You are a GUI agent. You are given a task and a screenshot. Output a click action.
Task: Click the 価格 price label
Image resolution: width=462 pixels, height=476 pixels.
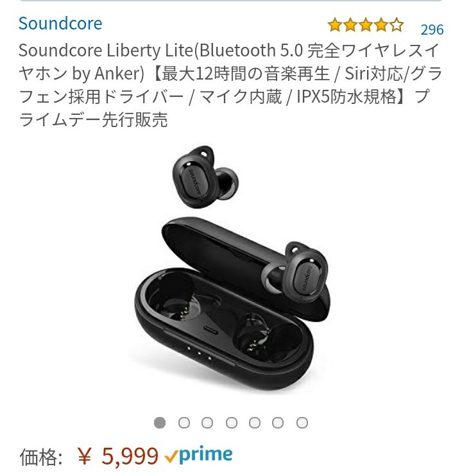coord(40,457)
